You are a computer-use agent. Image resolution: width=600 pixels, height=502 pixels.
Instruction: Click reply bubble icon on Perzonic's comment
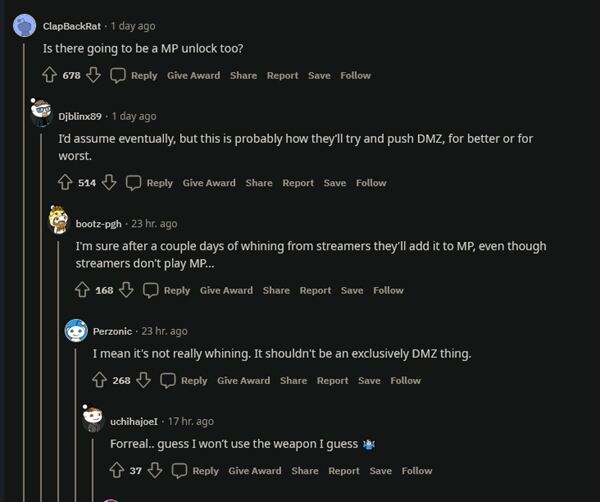click(x=168, y=380)
